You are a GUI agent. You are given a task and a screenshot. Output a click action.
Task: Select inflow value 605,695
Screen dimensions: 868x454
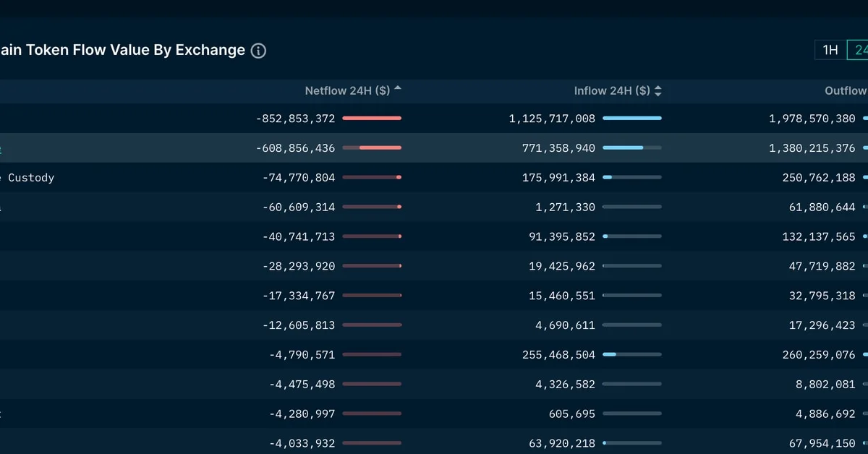pos(571,415)
